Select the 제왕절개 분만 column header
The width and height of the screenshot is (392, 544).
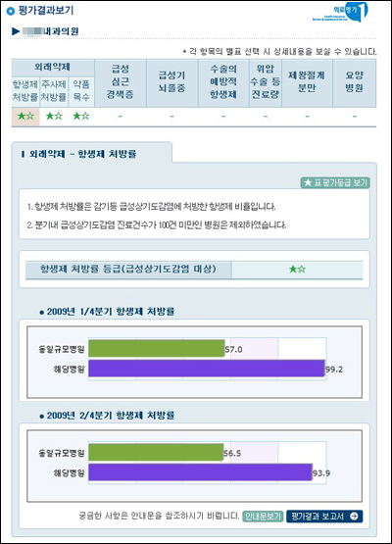307,81
